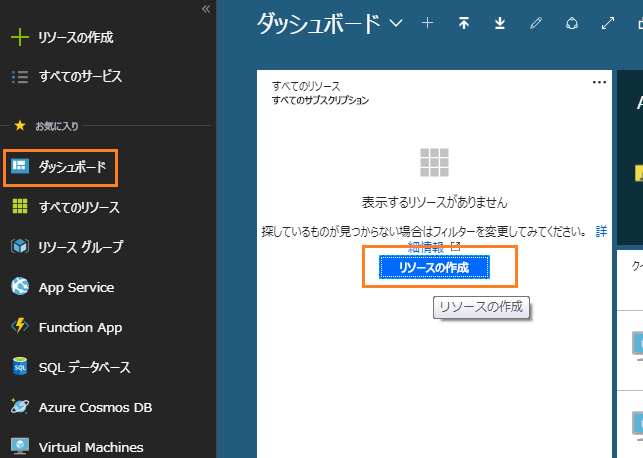Click the ダッシュボード page title
The image size is (643, 458).
click(x=319, y=23)
